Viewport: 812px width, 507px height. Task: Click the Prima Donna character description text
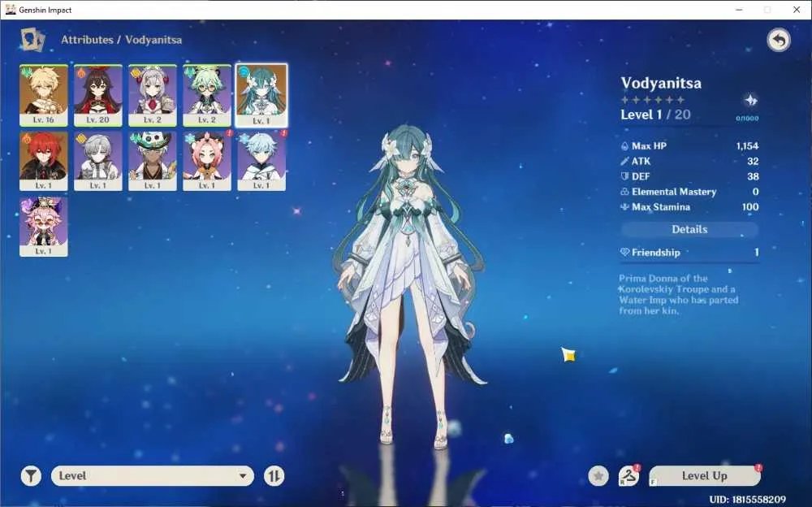coord(679,294)
